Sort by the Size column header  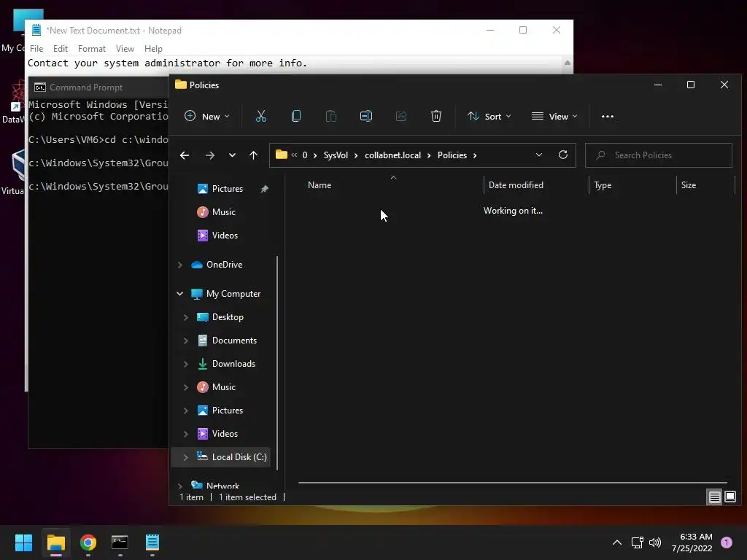click(x=688, y=185)
